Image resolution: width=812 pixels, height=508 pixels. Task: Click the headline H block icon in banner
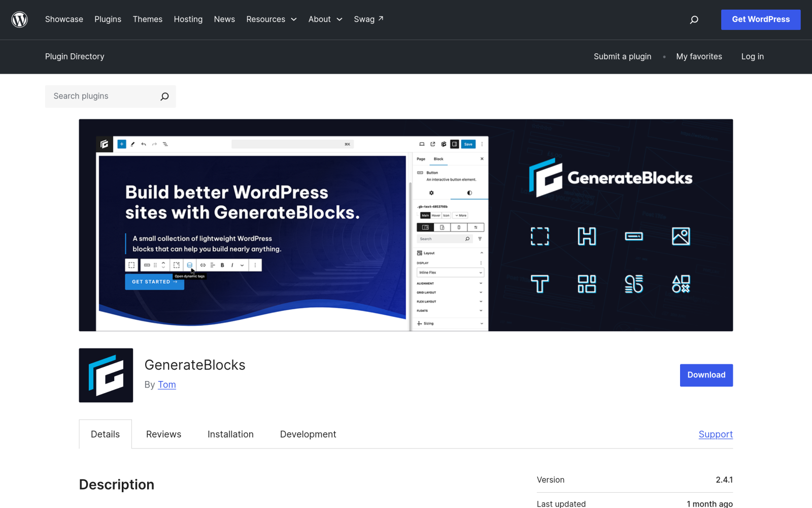click(x=587, y=236)
